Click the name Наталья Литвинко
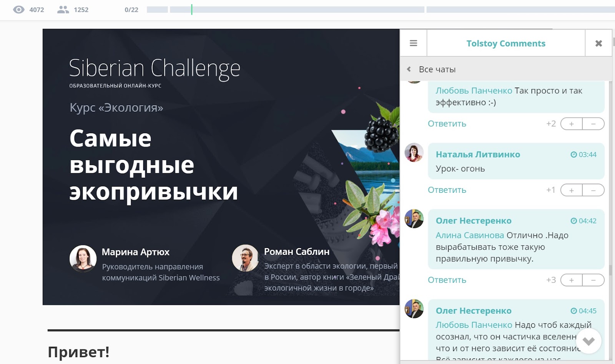The height and width of the screenshot is (364, 615). point(478,154)
